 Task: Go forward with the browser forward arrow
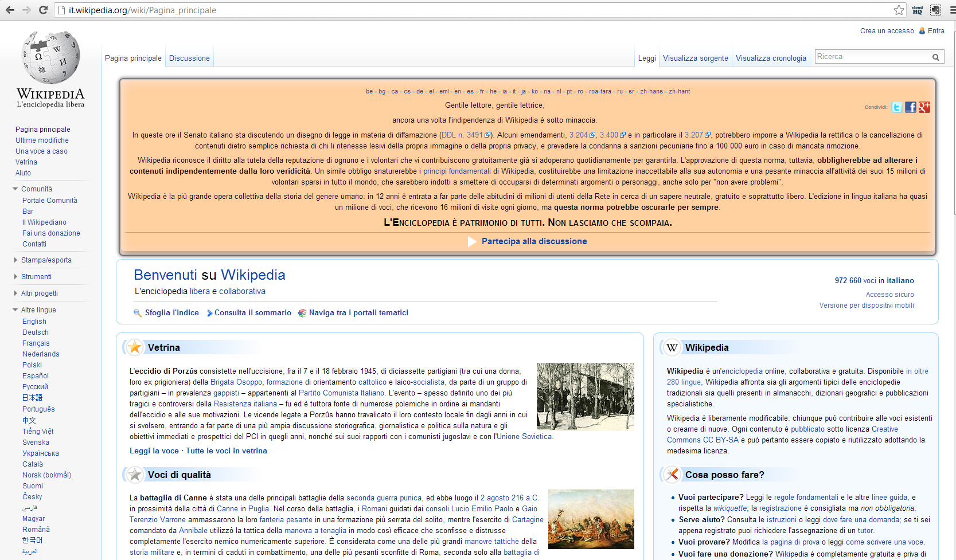pos(26,10)
